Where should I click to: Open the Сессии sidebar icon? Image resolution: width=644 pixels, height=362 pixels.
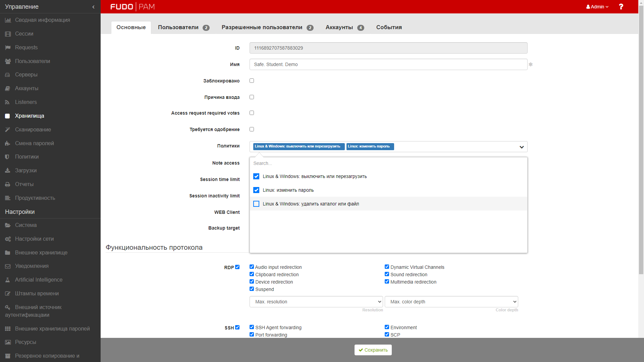[x=8, y=34]
